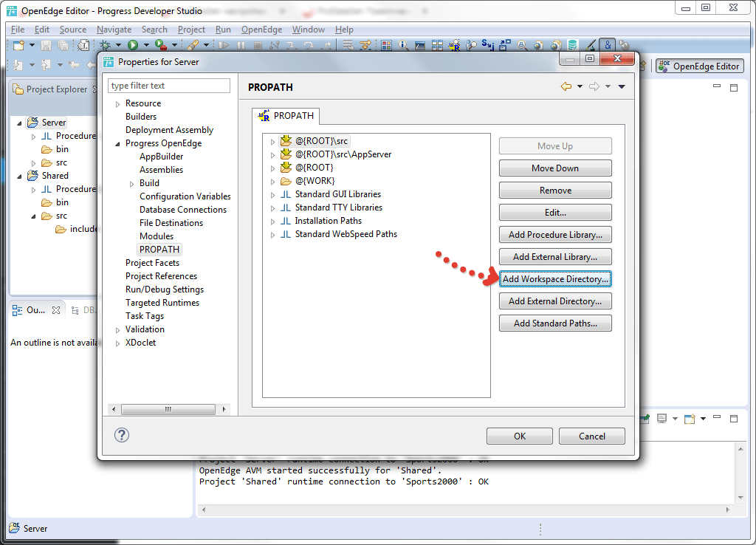Select the PROPATH tab in dialog

[286, 116]
